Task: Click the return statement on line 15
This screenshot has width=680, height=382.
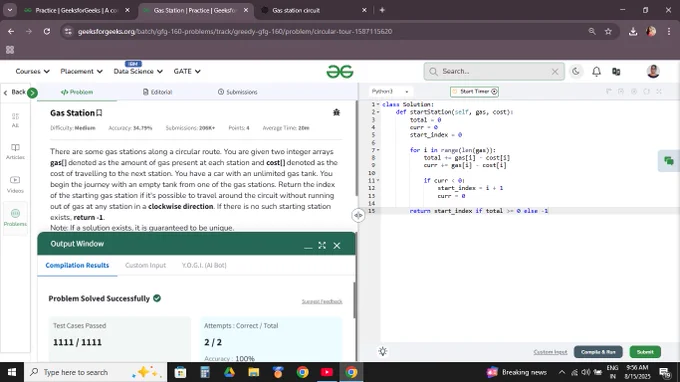Action: pos(479,211)
